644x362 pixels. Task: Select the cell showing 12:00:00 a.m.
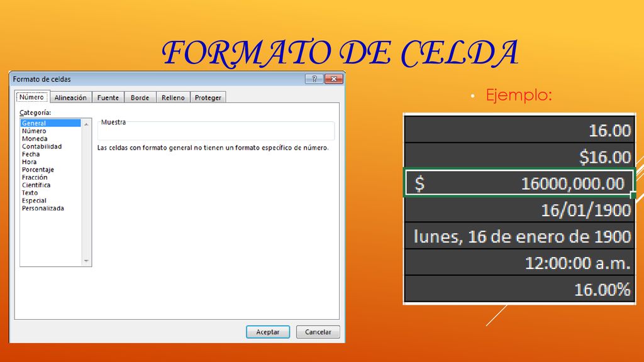coord(519,262)
